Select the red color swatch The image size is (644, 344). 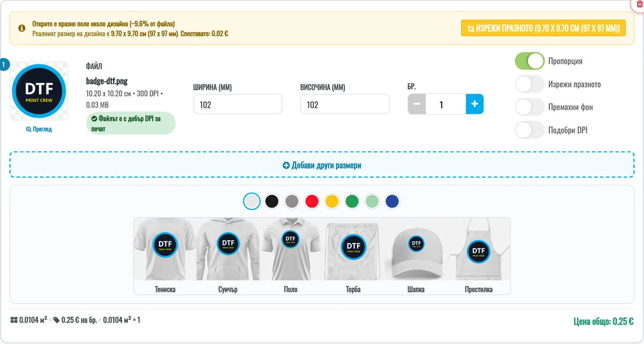[312, 201]
